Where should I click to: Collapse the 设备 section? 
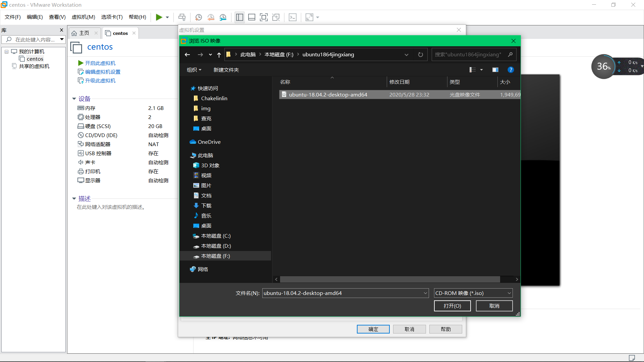tap(74, 99)
